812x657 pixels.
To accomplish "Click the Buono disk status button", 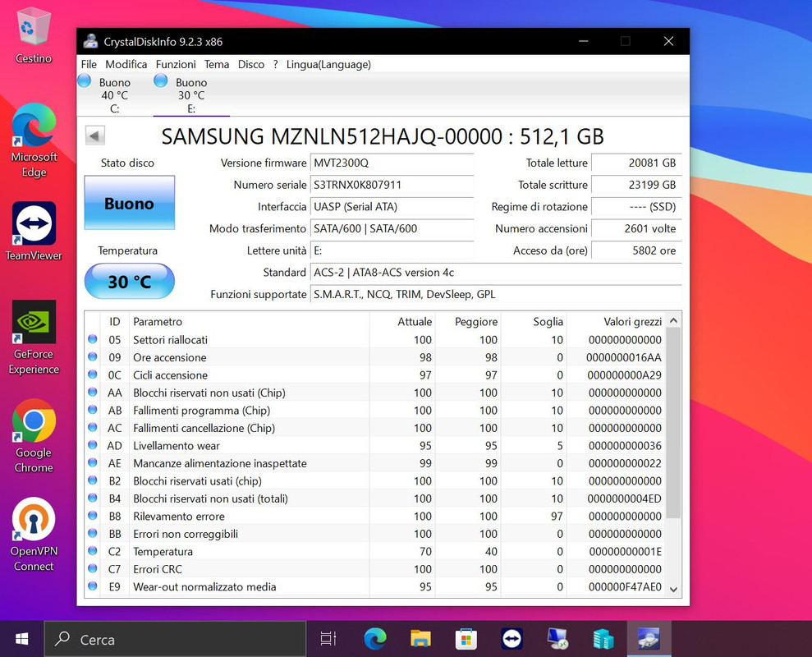I will (x=130, y=203).
